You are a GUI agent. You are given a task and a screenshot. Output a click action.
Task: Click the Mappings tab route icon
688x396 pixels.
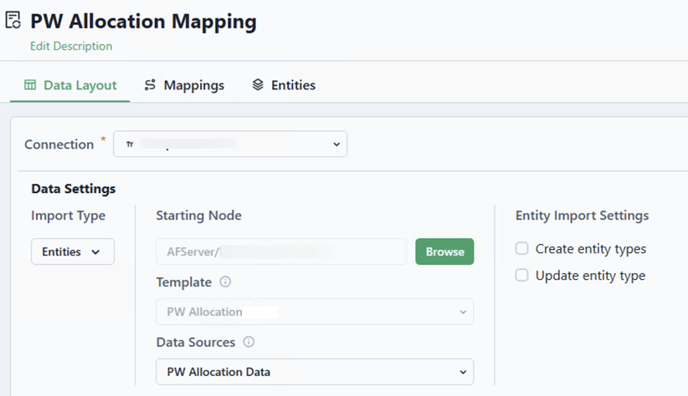pyautogui.click(x=150, y=85)
